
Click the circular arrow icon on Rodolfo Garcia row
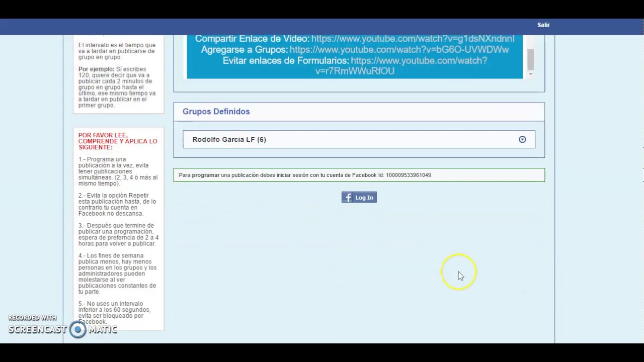522,139
